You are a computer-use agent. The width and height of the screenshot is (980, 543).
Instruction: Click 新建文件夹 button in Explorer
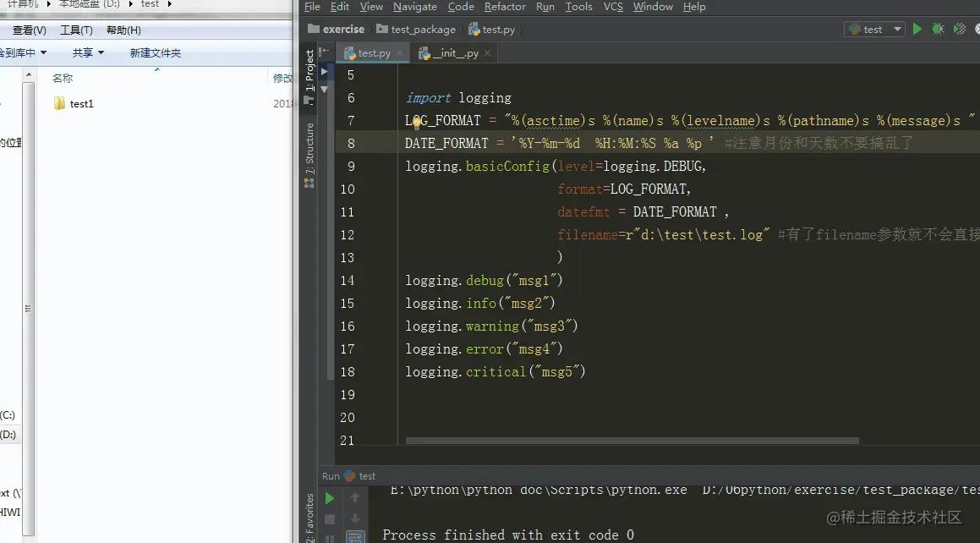(x=155, y=53)
